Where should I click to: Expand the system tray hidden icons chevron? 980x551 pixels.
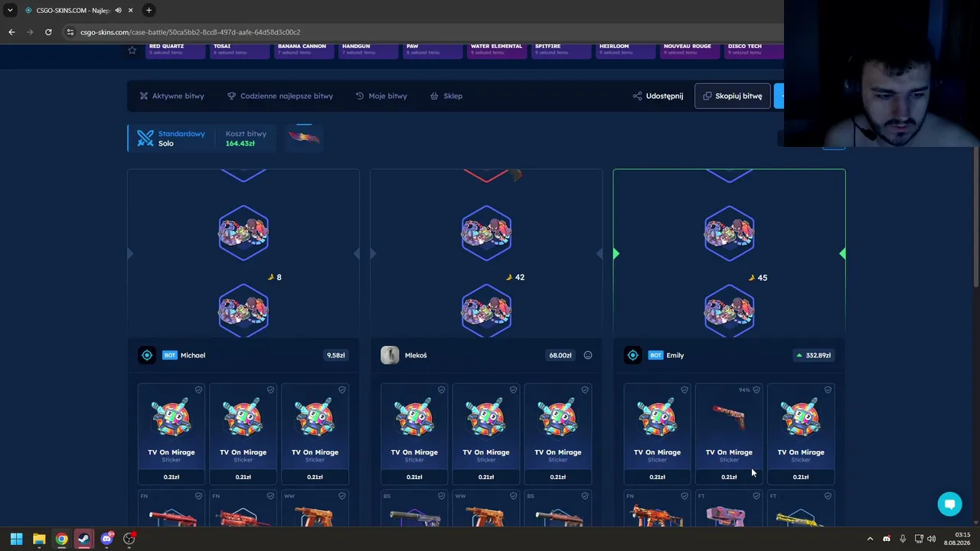(870, 539)
